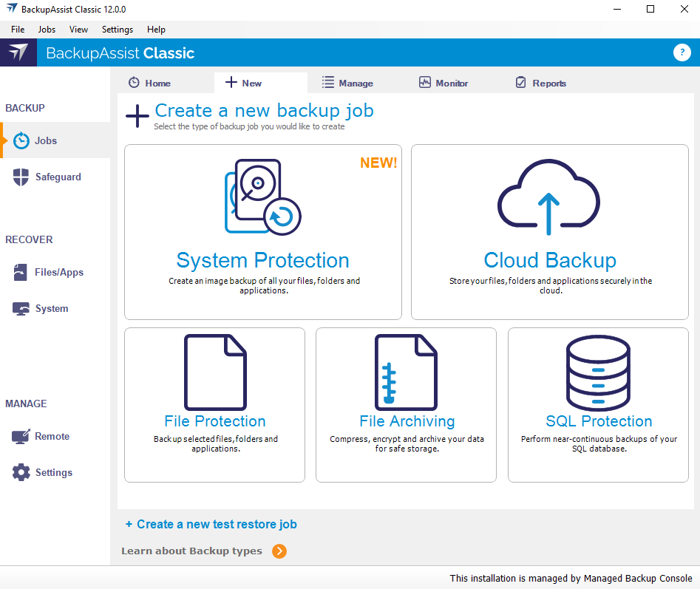
Task: Open System recovery in sidebar
Action: [55, 309]
